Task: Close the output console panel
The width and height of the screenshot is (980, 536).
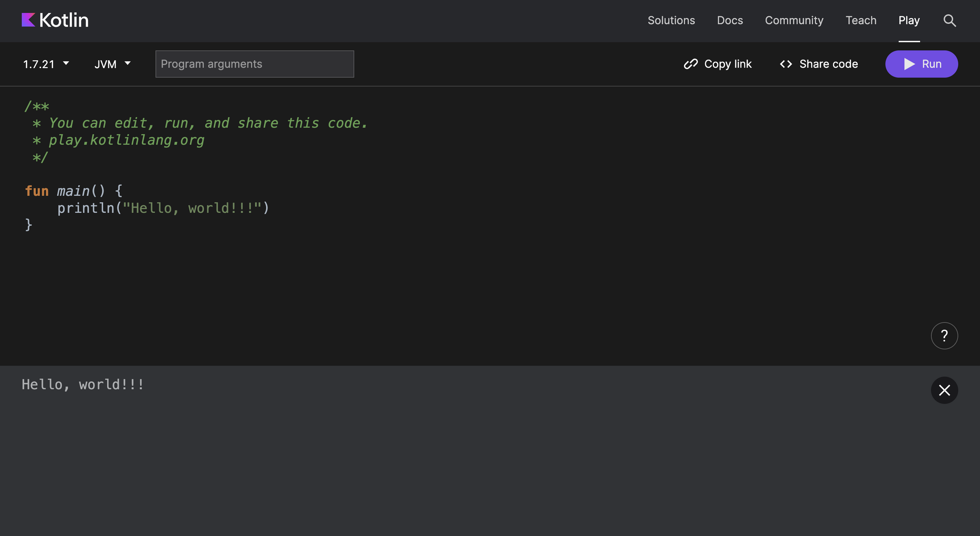Action: coord(944,390)
